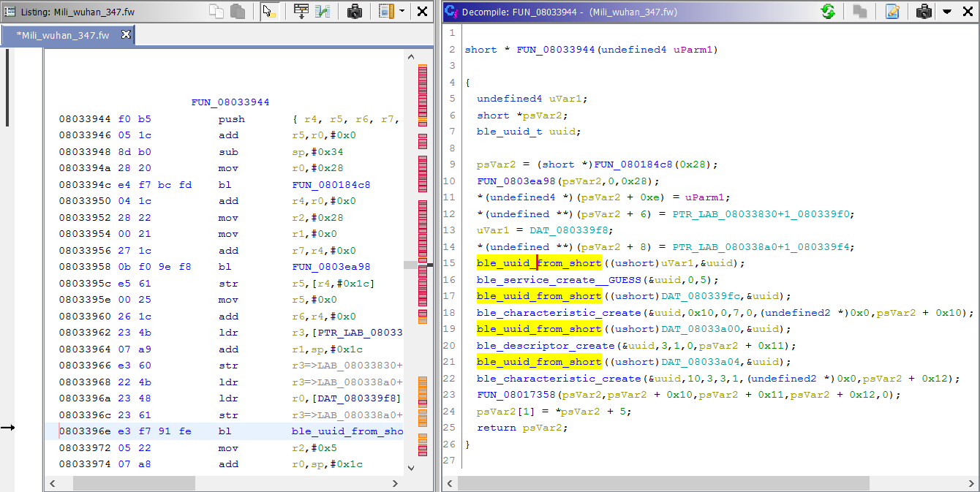
Task: Click the Copy icon in Listing toolbar
Action: [x=216, y=11]
